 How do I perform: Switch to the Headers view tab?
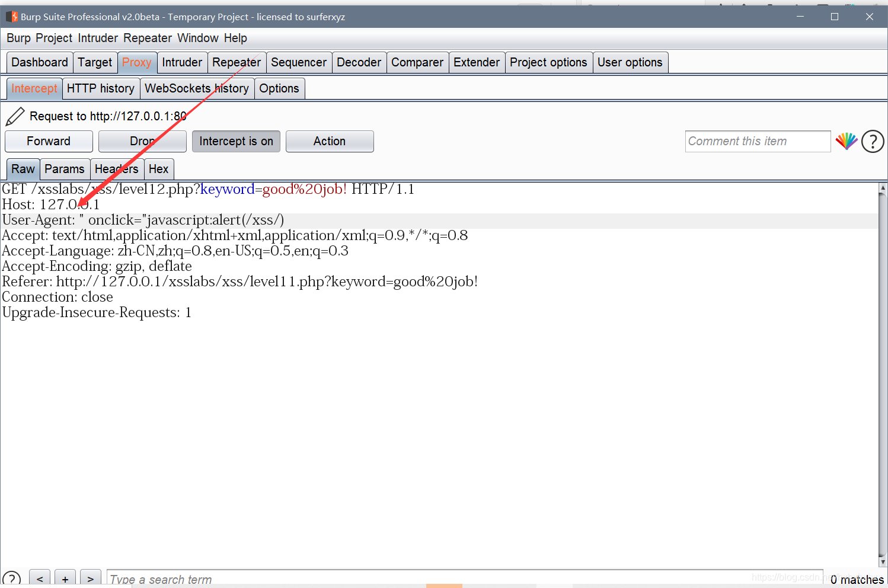(117, 169)
